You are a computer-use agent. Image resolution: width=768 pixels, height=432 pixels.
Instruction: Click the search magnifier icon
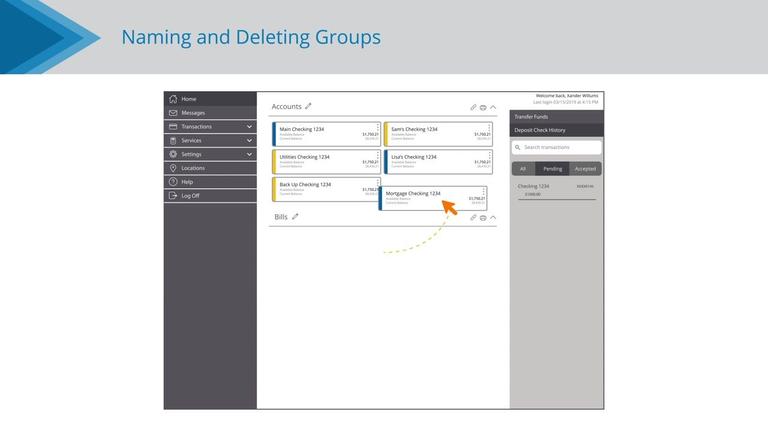tap(518, 147)
